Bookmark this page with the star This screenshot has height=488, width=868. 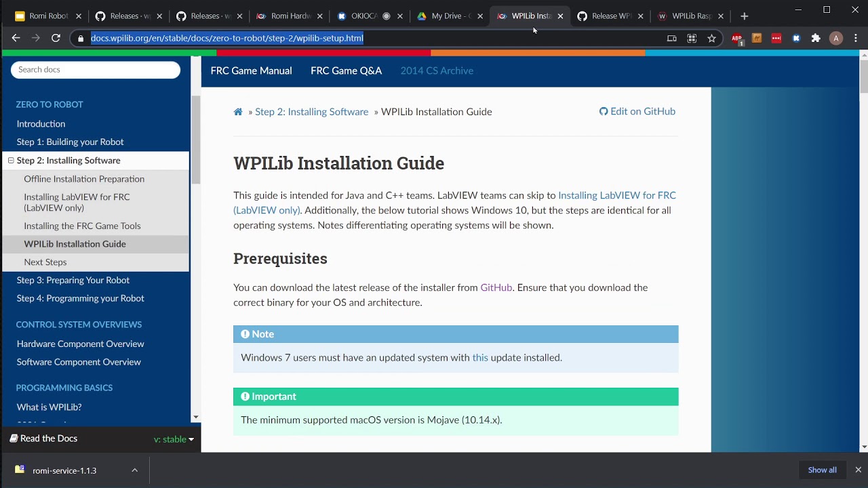(x=711, y=38)
